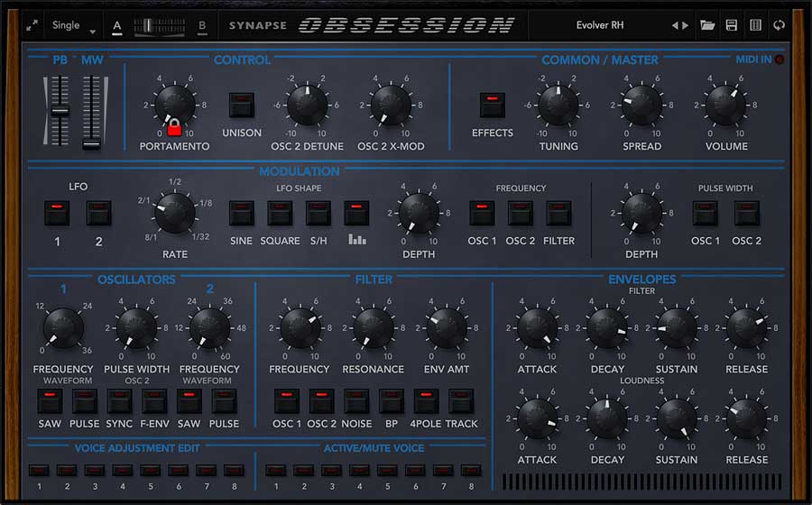Toggle oscillator 2 SAW waveform
This screenshot has height=505, width=812.
tap(189, 401)
